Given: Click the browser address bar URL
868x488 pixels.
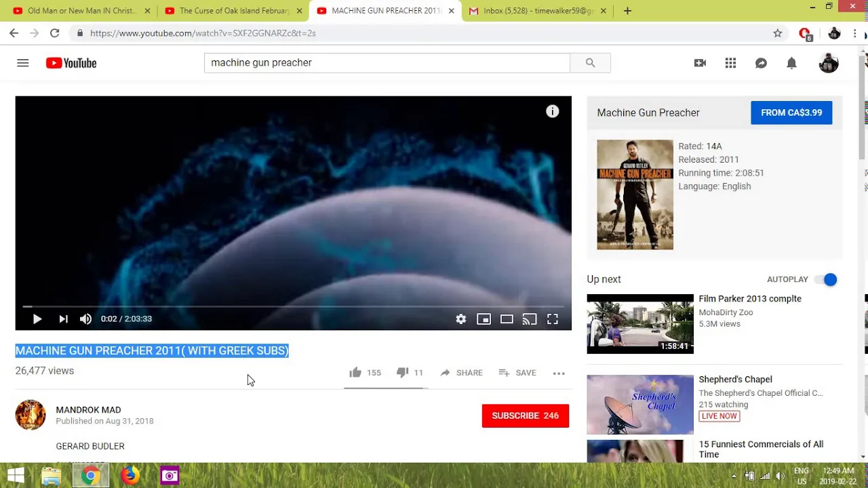Looking at the screenshot, I should point(203,33).
